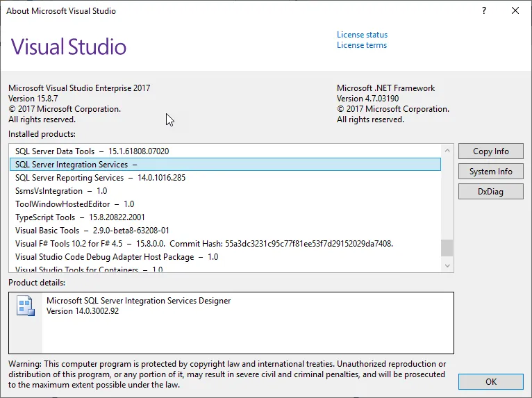532x398 pixels.
Task: Click the Integration Services Designer product icon
Action: [x=26, y=306]
